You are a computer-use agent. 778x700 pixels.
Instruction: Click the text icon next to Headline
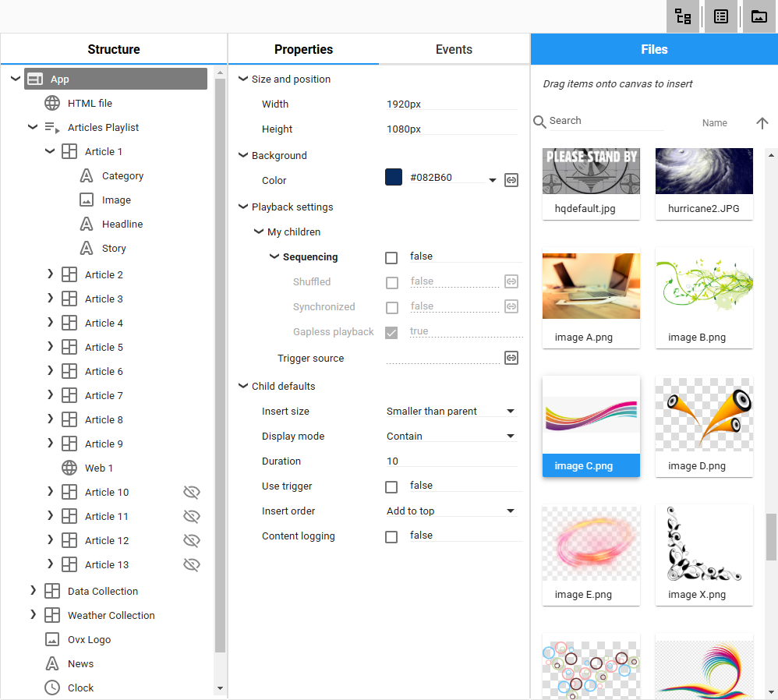[x=87, y=224]
